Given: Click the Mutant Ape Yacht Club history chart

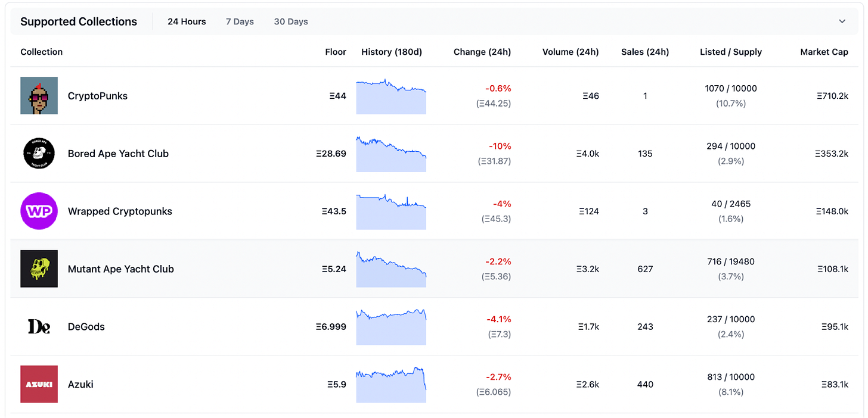Looking at the screenshot, I should [391, 269].
